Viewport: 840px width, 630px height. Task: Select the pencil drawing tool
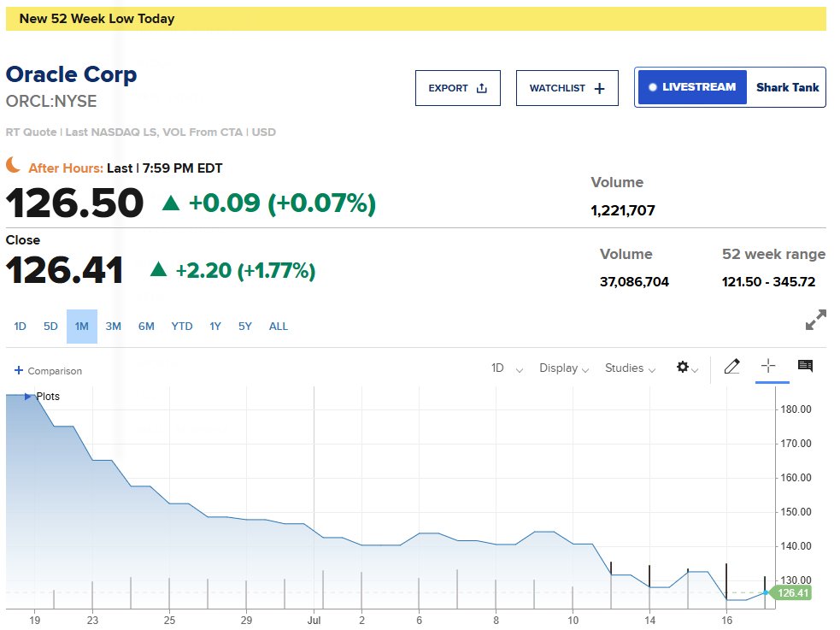731,367
